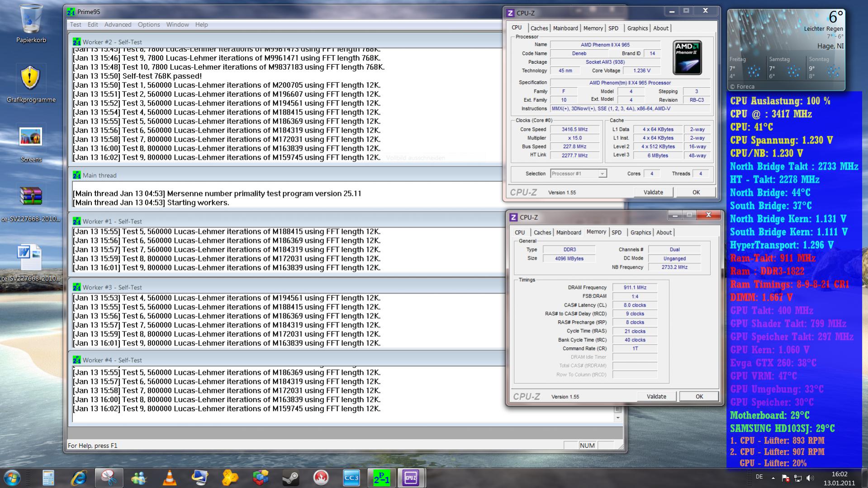868x488 pixels.
Task: Click the CC3 taskbar icon
Action: coord(351,478)
